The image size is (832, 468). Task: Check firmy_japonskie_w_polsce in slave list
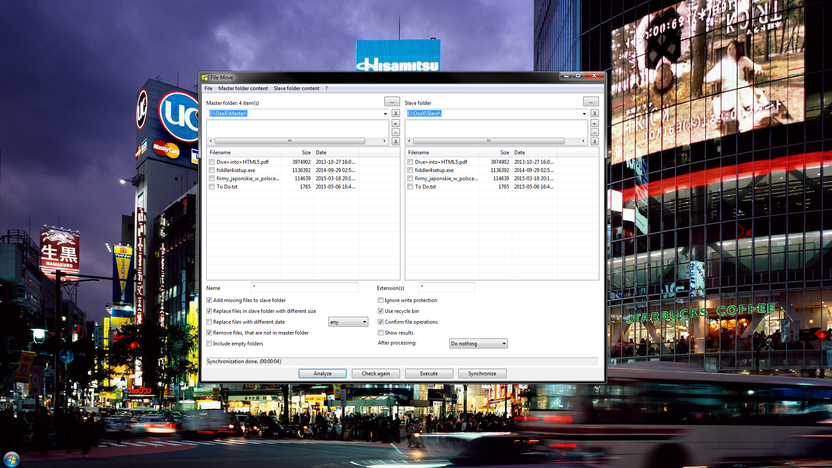click(x=410, y=179)
